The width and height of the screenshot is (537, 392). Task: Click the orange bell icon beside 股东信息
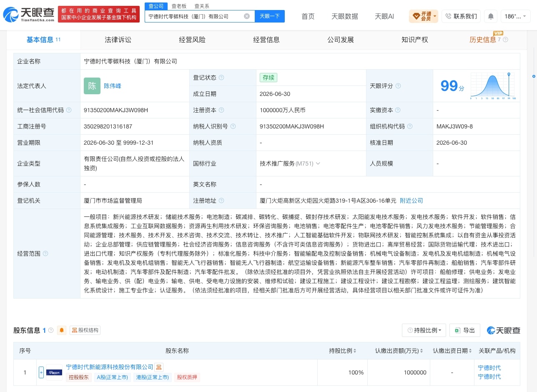point(62,330)
